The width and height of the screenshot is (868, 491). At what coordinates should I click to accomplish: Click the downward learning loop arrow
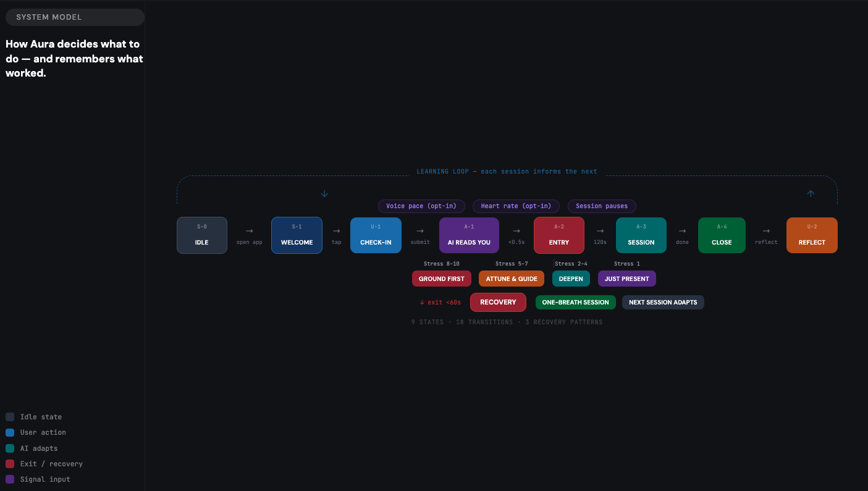(324, 193)
